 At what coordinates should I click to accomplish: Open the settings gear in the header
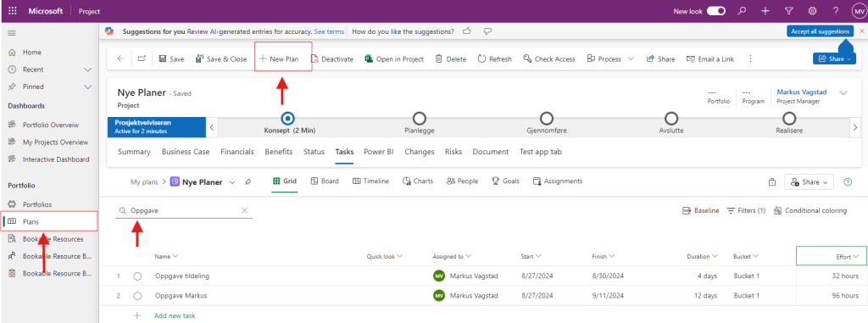tap(813, 10)
